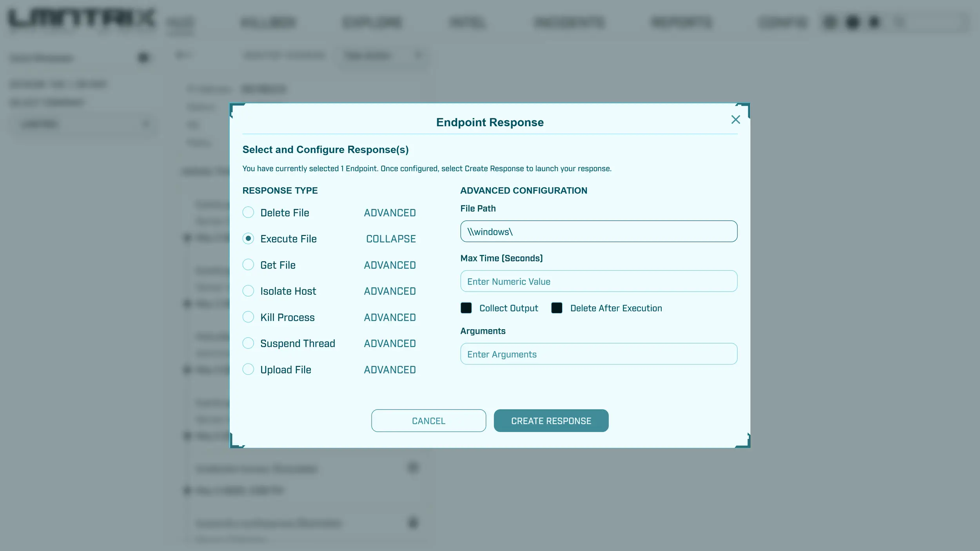Toggle Delete After Execution checkbox
This screenshot has height=551, width=980.
(x=557, y=308)
